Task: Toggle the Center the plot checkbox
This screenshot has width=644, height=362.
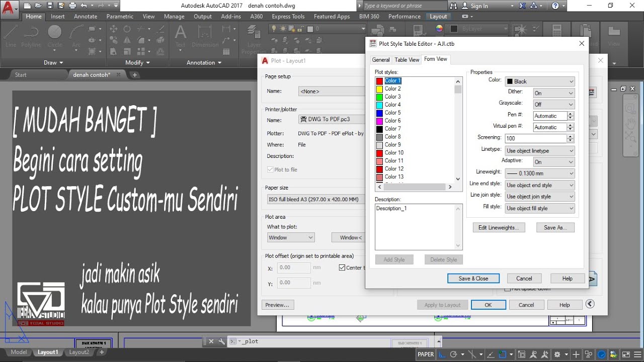Action: [342, 268]
